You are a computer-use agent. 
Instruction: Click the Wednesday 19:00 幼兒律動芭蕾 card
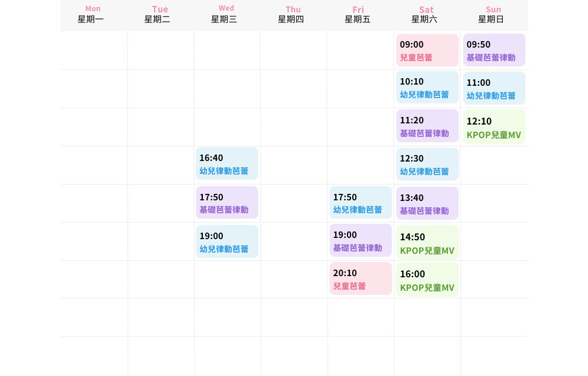point(226,241)
